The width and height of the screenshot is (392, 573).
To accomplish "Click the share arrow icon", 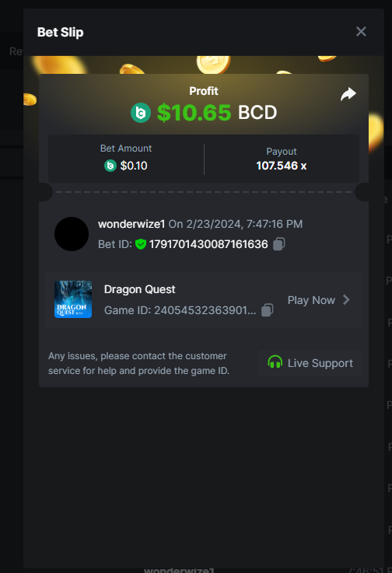I will coord(348,94).
